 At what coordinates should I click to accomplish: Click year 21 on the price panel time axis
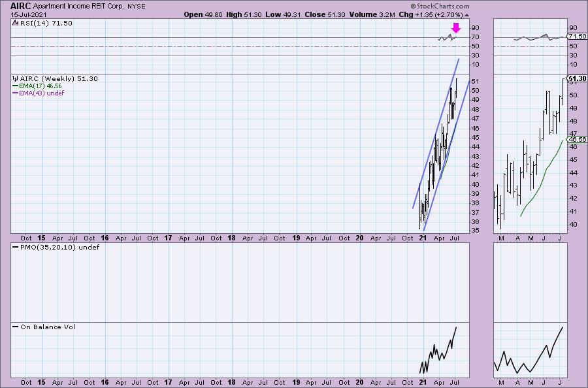tap(423, 238)
